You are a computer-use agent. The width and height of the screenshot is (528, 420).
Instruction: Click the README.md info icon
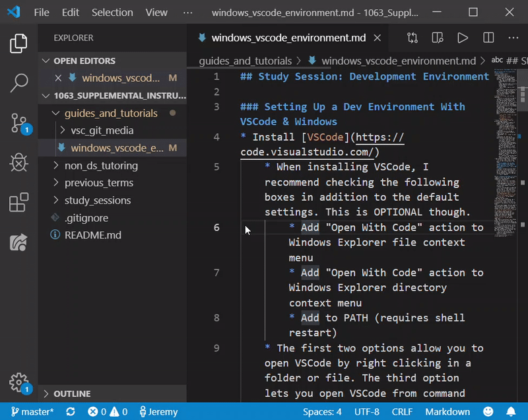tap(55, 234)
